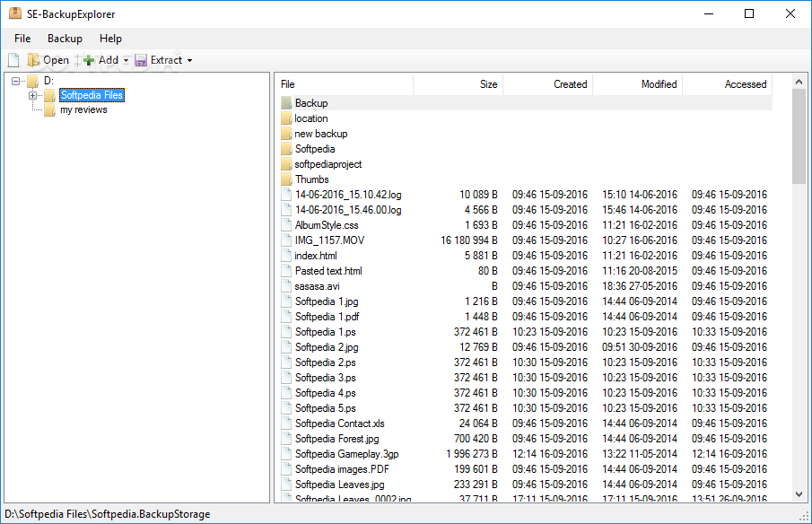The height and width of the screenshot is (524, 812).
Task: Click file icon of Softpedia 2.jpg
Action: (x=286, y=347)
